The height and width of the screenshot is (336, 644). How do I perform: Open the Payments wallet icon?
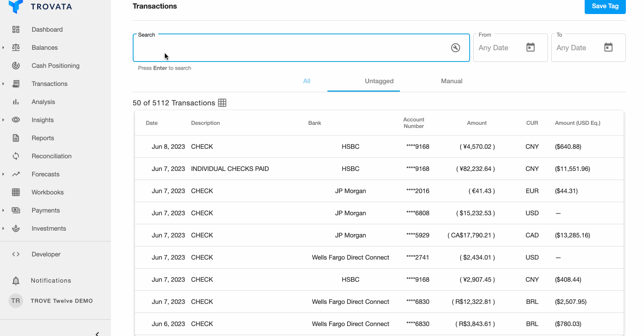[16, 210]
